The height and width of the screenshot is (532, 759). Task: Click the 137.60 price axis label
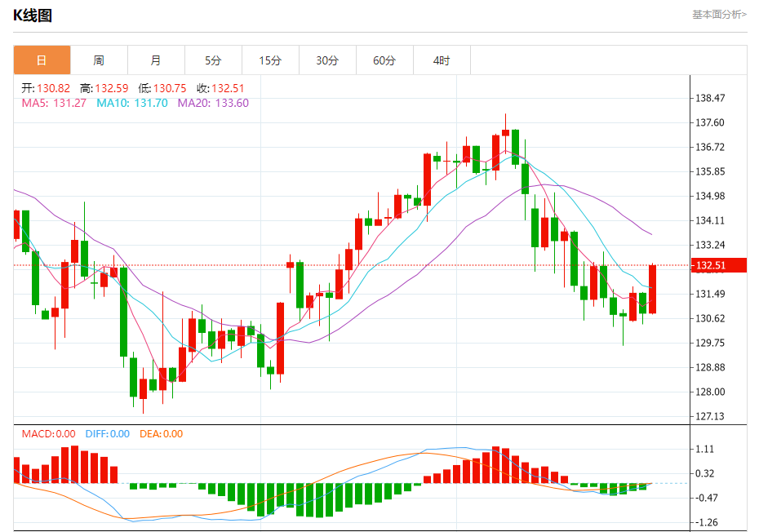click(x=710, y=122)
